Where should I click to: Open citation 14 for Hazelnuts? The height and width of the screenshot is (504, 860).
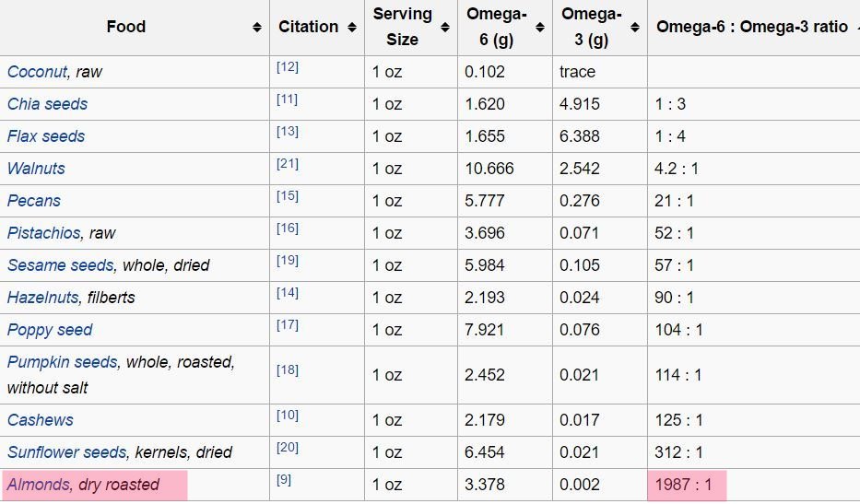coord(288,293)
